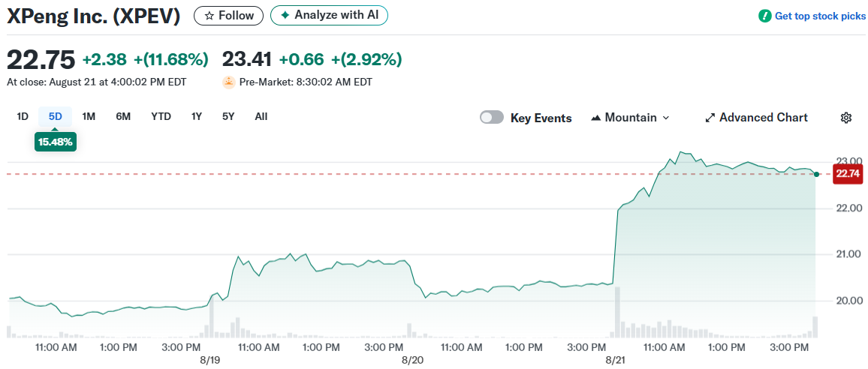
Task: Open Analyze with AI
Action: pyautogui.click(x=329, y=16)
